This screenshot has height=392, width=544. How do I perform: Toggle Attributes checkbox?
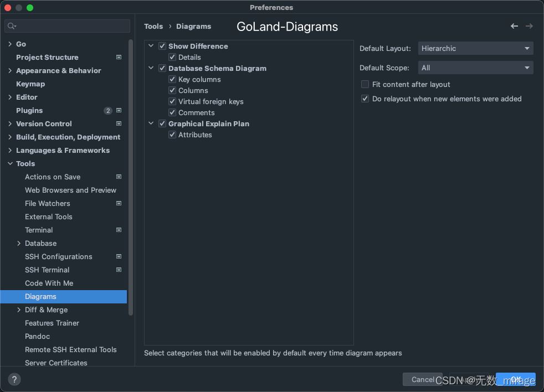click(x=172, y=135)
